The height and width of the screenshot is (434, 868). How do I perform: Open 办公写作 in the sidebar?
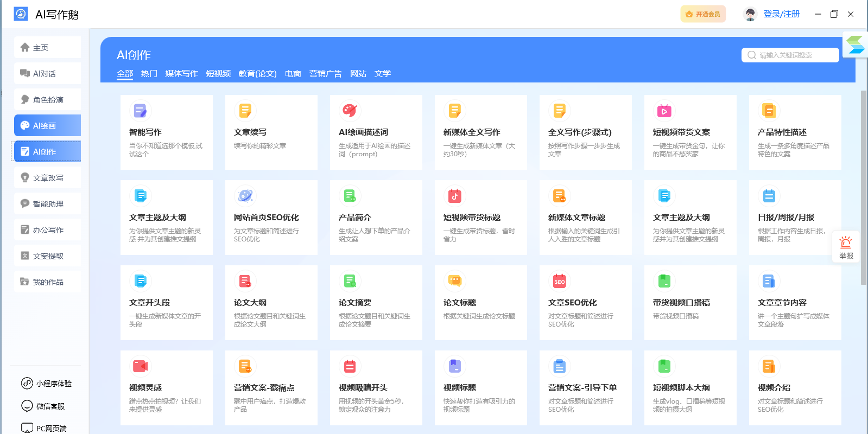point(47,230)
